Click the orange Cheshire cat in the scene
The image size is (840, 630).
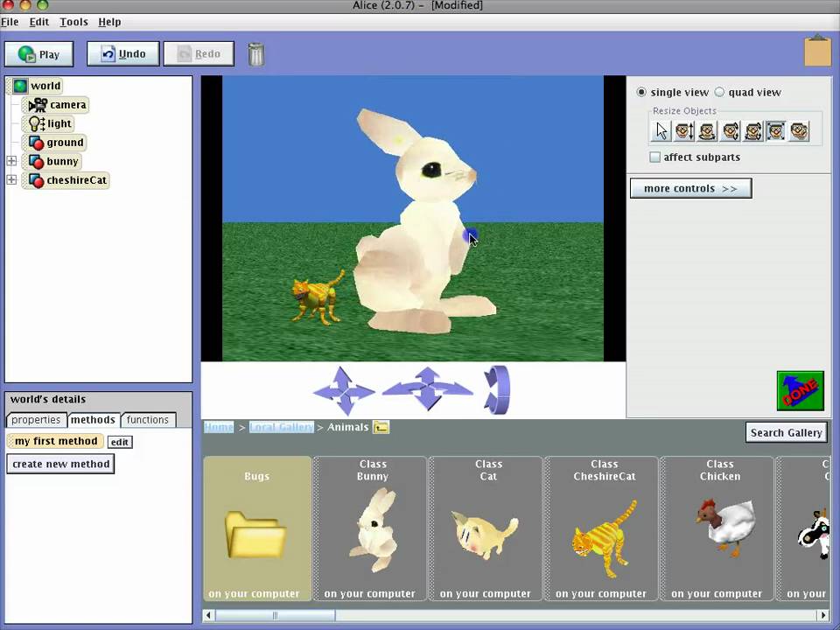click(x=317, y=297)
